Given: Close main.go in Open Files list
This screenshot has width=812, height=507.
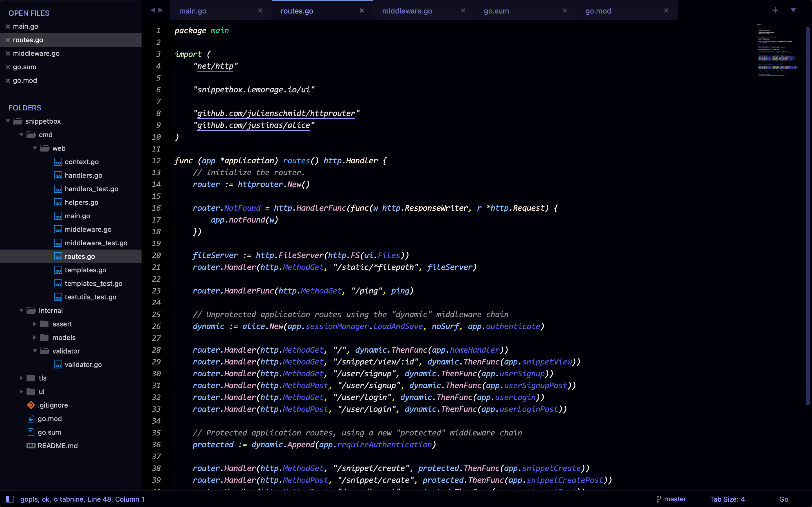Looking at the screenshot, I should click(x=8, y=26).
